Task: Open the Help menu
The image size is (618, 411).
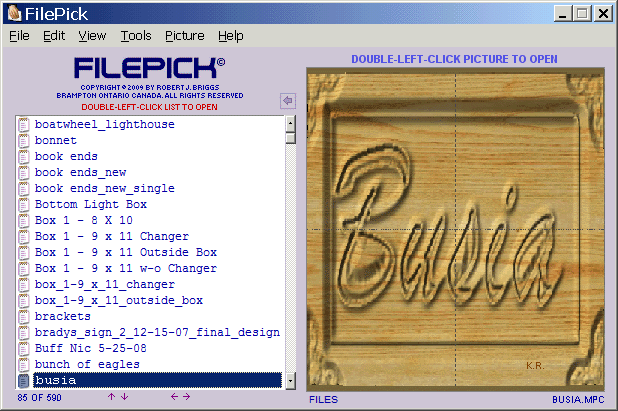Action: tap(231, 36)
